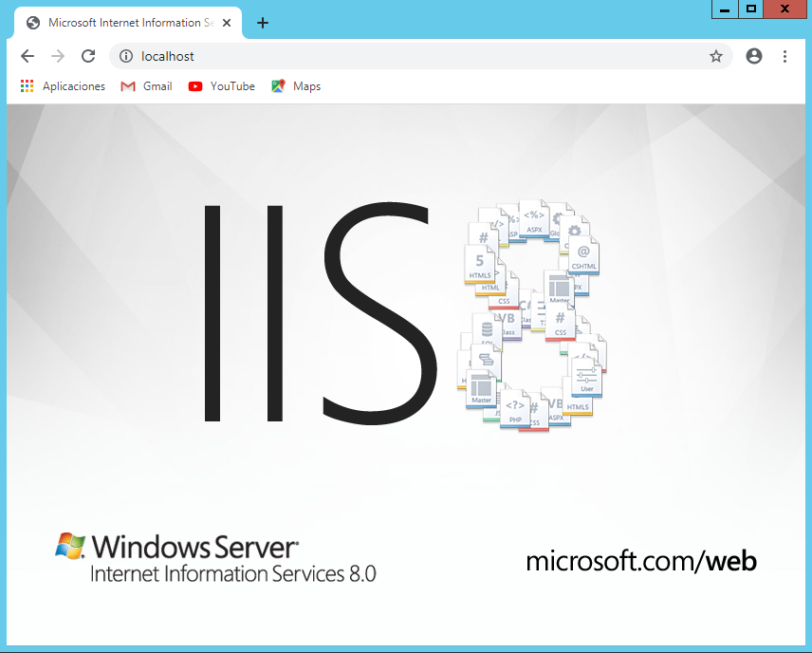
Task: Minimize the Chrome window
Action: click(x=725, y=9)
